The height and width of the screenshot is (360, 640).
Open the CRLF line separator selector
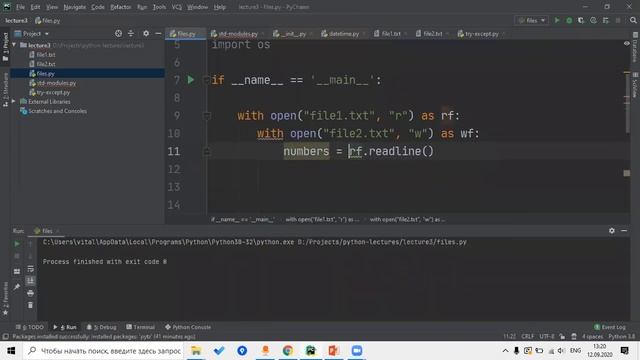[x=527, y=336]
